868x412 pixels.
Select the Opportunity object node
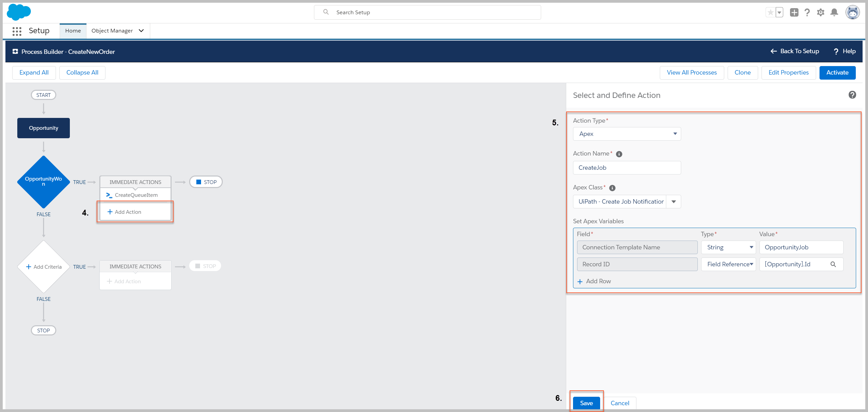tap(43, 128)
